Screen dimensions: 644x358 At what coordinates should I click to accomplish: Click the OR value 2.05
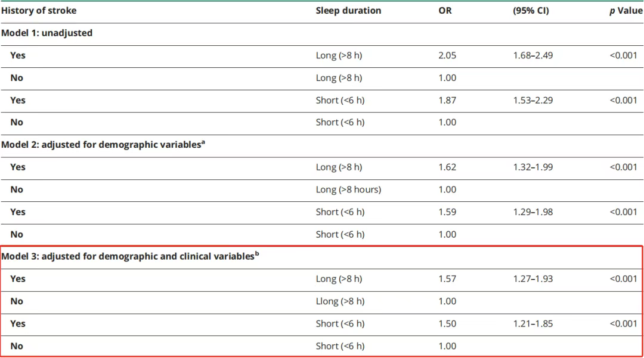(x=447, y=55)
